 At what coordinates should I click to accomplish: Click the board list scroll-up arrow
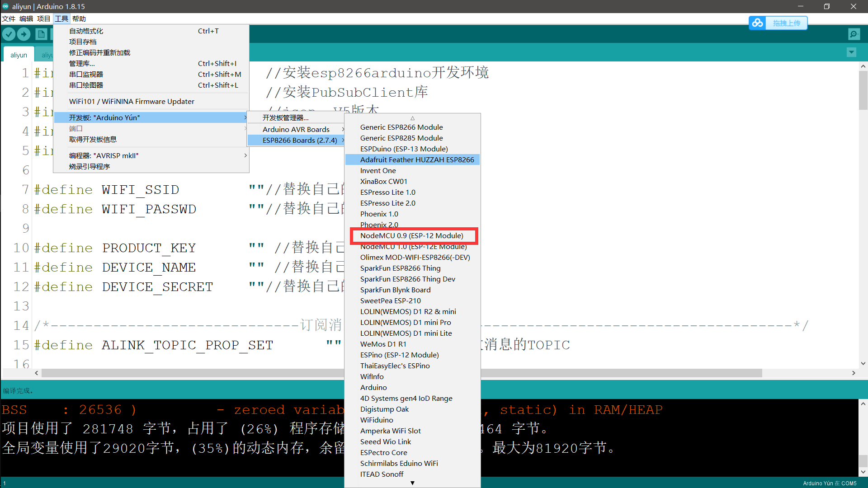point(412,118)
